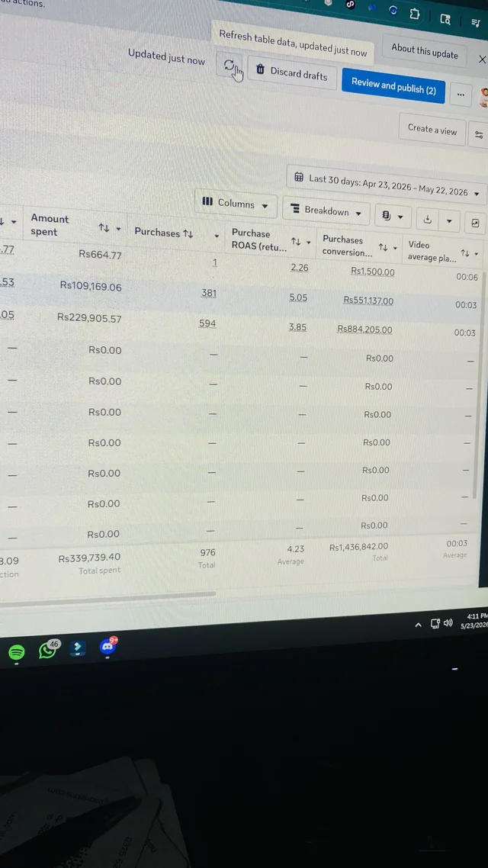Open the Last 30 days date range picker
Screen dimensions: 488x868
click(387, 185)
